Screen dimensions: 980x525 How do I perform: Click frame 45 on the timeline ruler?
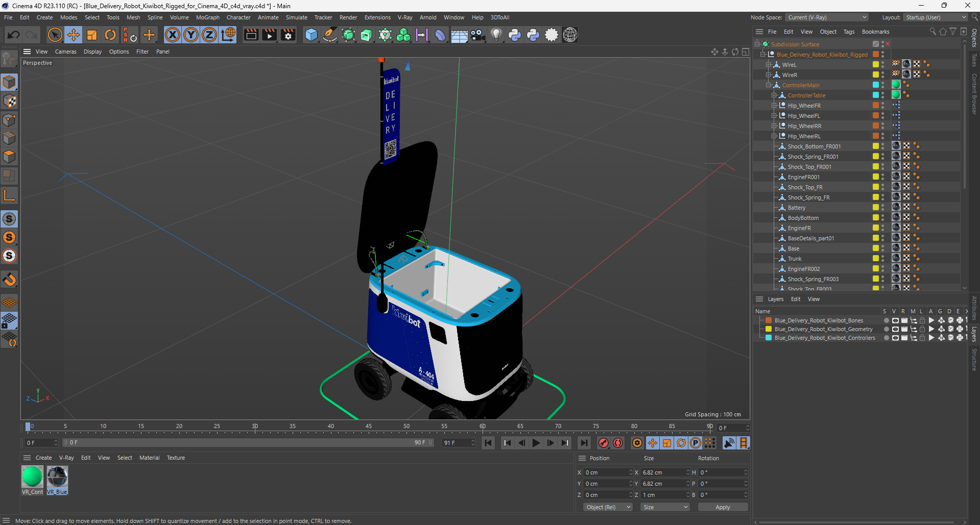coord(368,427)
